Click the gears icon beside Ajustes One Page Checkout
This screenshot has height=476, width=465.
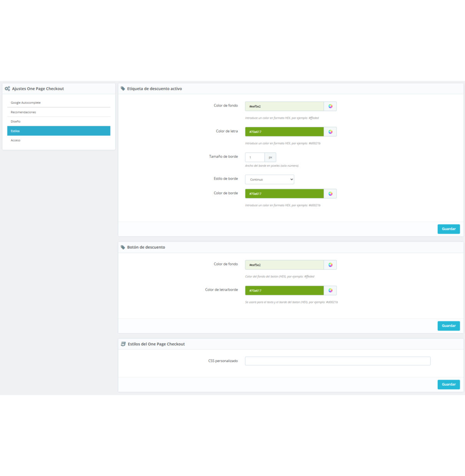coord(7,88)
